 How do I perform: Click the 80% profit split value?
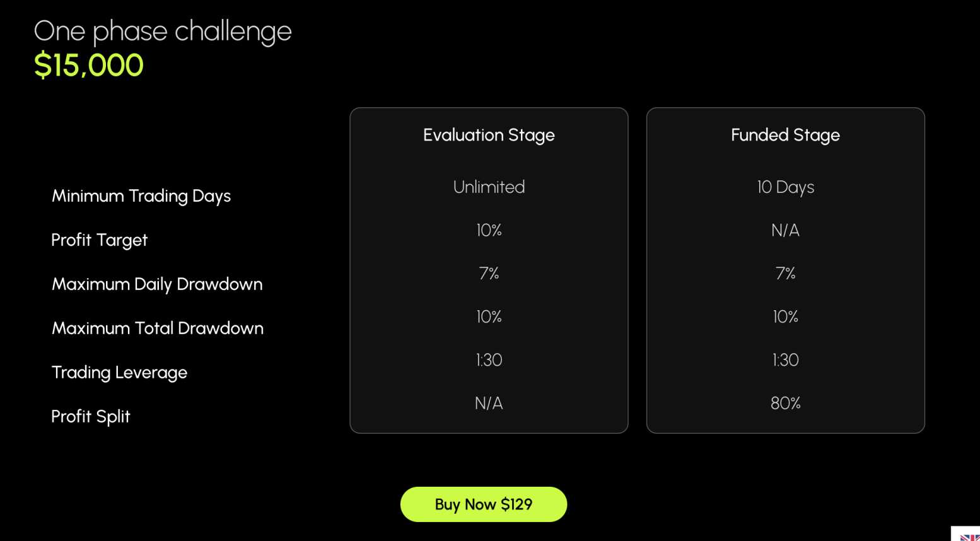click(x=785, y=404)
